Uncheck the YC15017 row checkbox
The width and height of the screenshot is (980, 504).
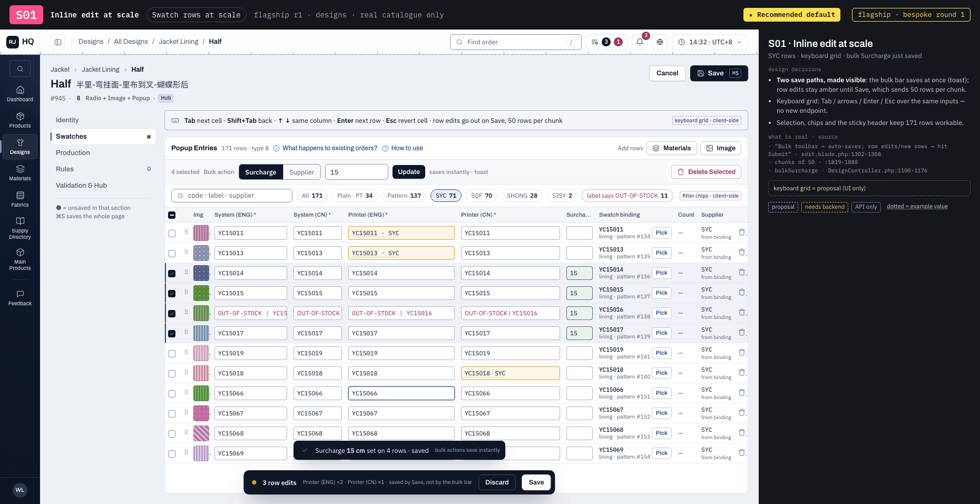pyautogui.click(x=172, y=334)
